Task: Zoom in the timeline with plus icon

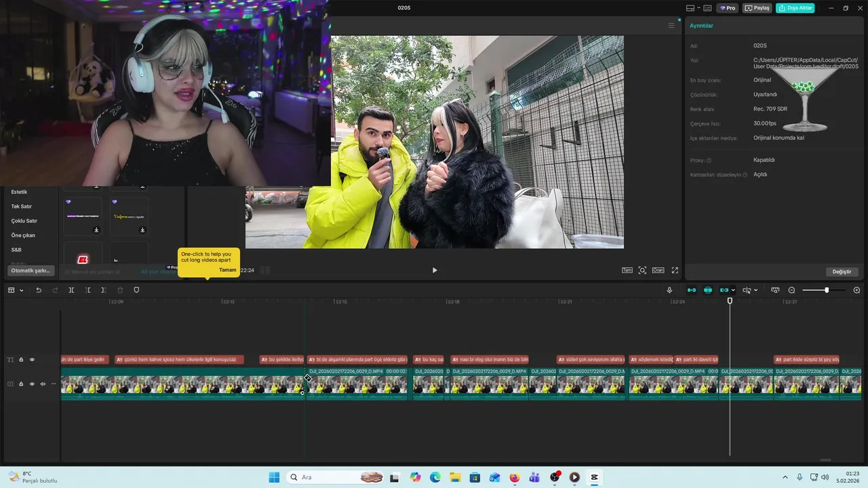Action: pyautogui.click(x=856, y=290)
